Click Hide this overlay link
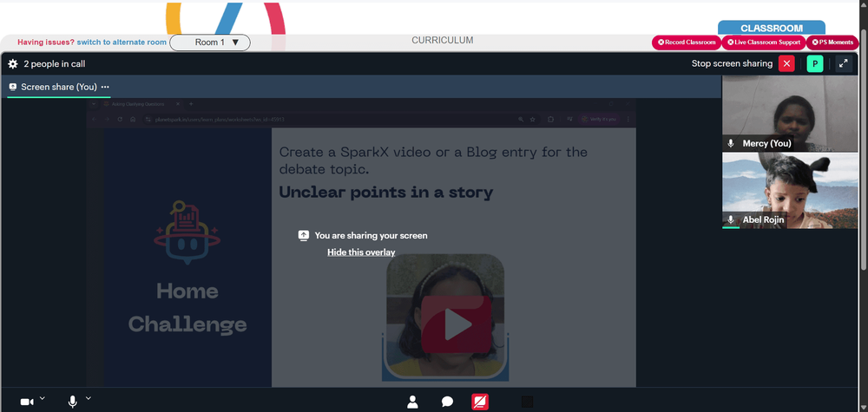This screenshot has width=868, height=412. [x=361, y=252]
